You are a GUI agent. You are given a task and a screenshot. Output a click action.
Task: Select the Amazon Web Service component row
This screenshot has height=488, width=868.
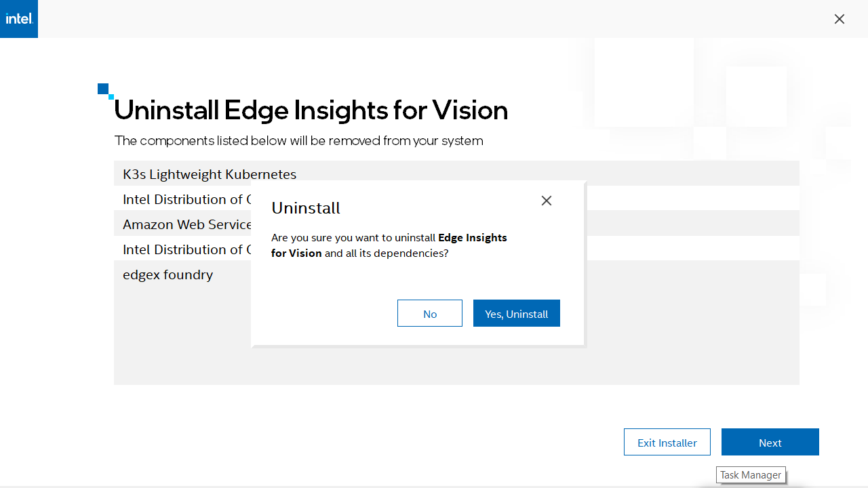coord(186,224)
